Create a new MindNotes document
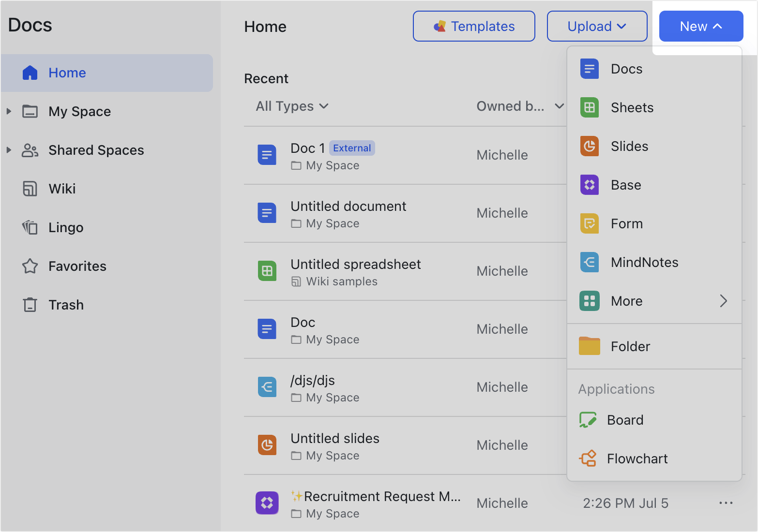 (x=644, y=262)
